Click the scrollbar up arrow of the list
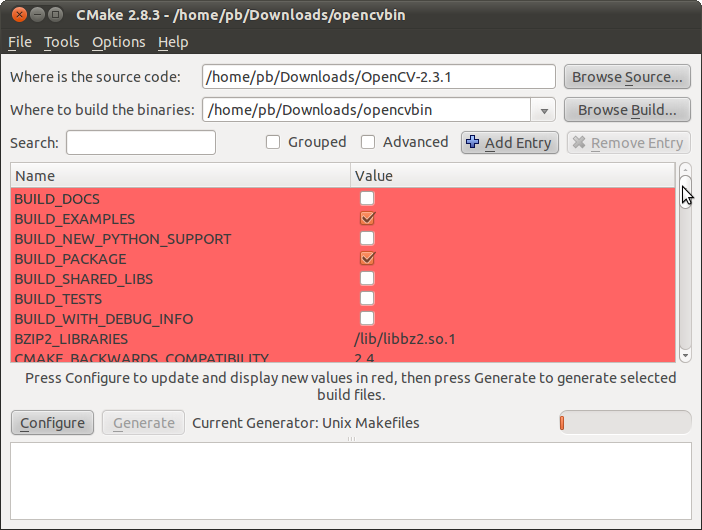The width and height of the screenshot is (702, 530). tap(685, 170)
